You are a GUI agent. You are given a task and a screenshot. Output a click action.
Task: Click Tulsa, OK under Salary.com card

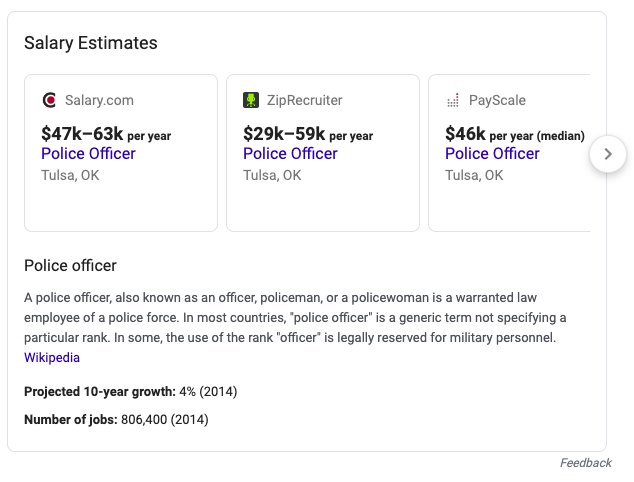70,175
